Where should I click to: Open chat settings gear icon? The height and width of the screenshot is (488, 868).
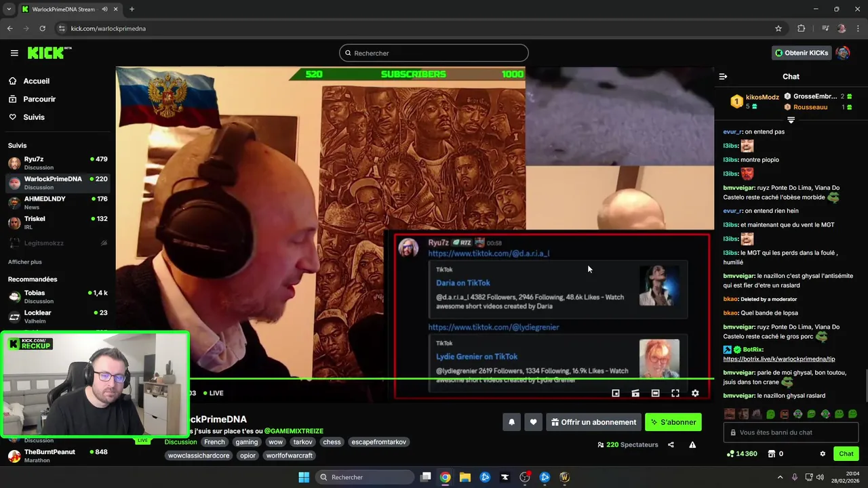(x=823, y=454)
